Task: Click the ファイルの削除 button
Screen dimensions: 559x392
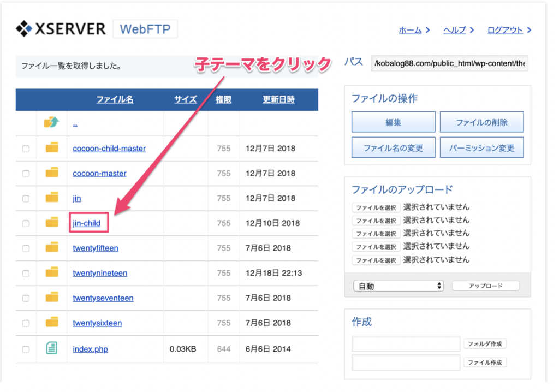Action: tap(481, 122)
